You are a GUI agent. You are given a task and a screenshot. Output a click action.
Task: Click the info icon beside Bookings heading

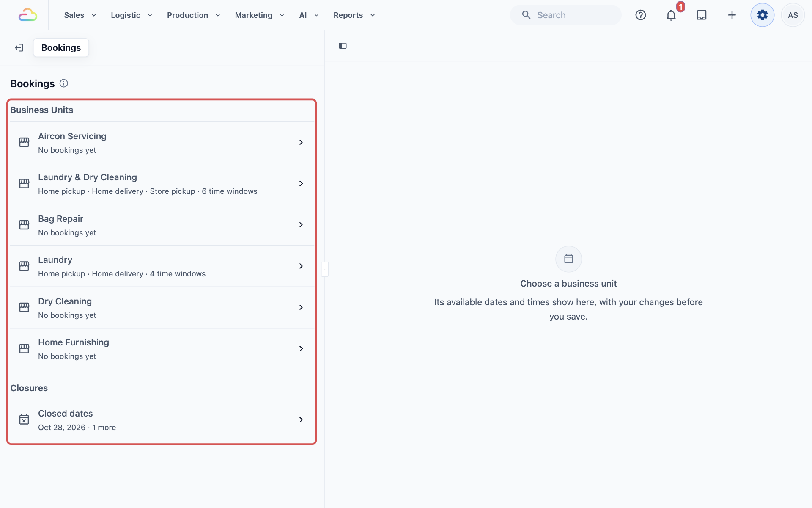pos(64,83)
